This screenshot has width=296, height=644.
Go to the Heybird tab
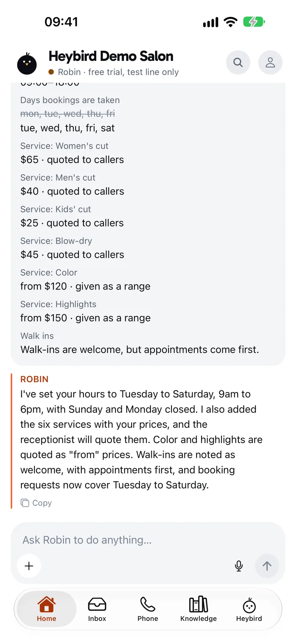tap(249, 609)
